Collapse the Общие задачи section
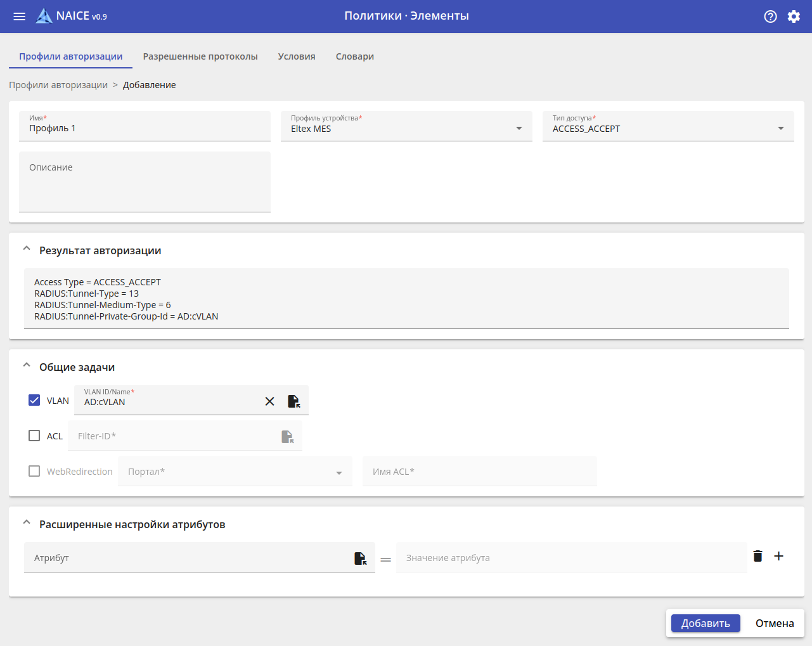Image resolution: width=812 pixels, height=646 pixels. tap(27, 366)
